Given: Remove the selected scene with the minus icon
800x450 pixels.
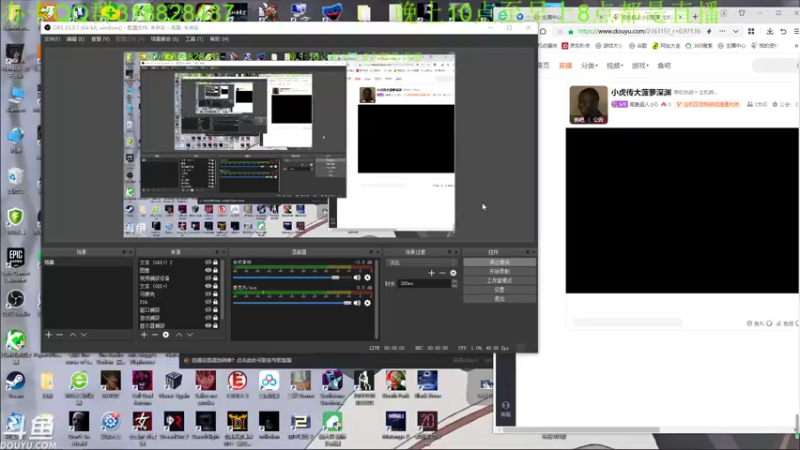Looking at the screenshot, I should pos(60,335).
